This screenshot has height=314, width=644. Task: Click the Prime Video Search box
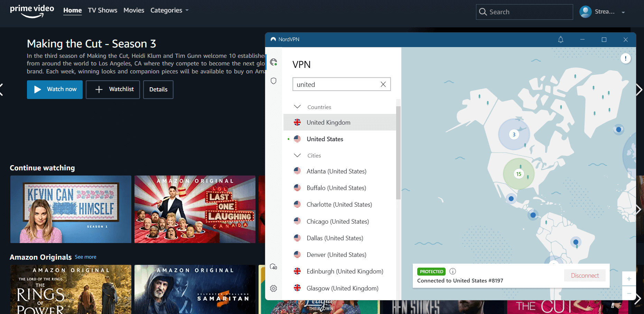tap(524, 12)
